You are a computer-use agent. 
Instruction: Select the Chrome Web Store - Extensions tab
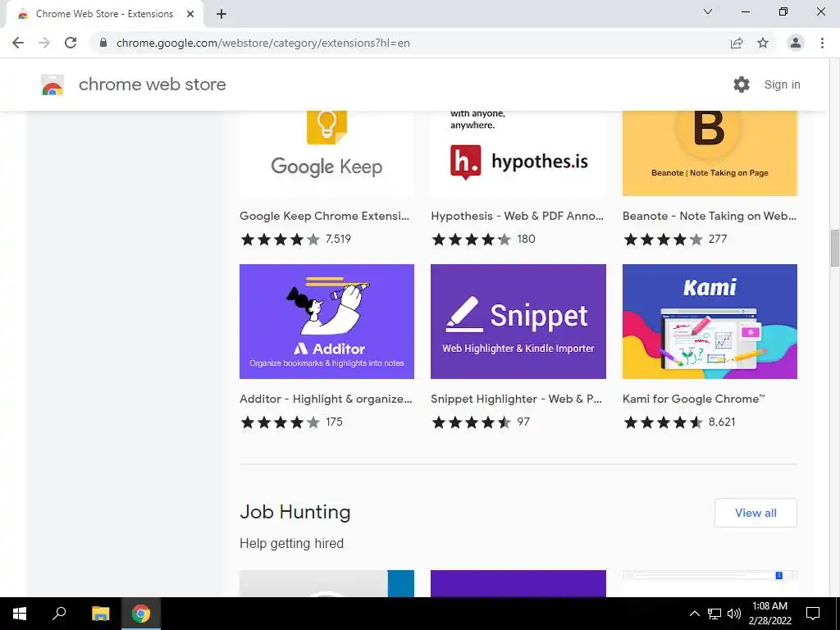[104, 14]
